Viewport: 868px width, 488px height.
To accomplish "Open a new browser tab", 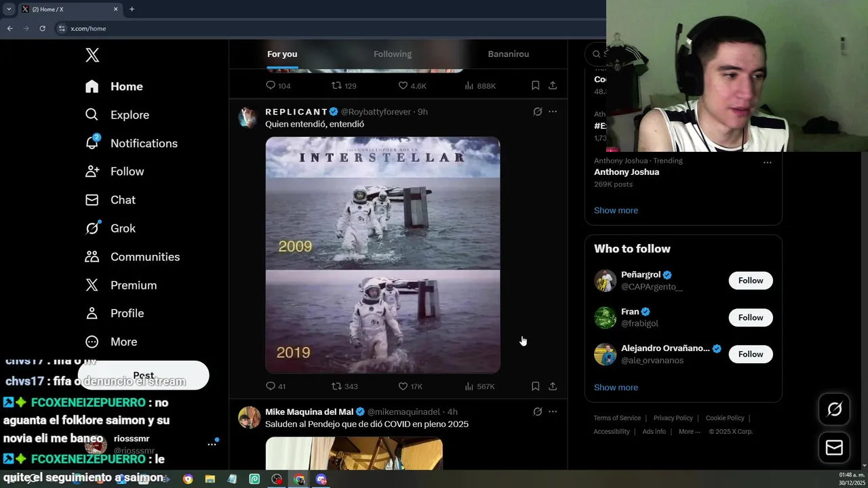I will point(132,9).
